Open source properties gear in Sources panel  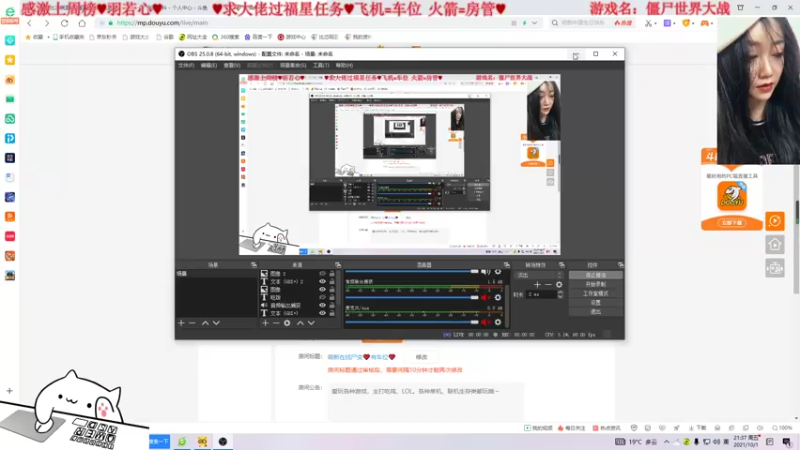(287, 323)
